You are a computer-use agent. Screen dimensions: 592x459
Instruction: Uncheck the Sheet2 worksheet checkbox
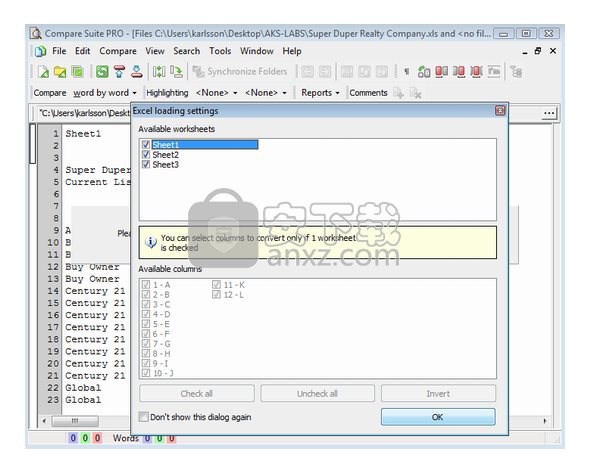coord(146,154)
